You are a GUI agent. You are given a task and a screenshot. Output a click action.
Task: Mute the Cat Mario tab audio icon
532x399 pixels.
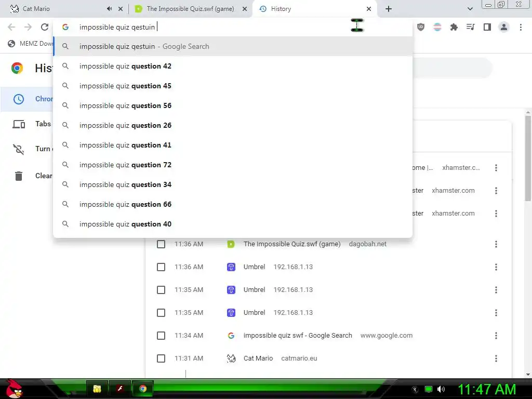pyautogui.click(x=109, y=9)
